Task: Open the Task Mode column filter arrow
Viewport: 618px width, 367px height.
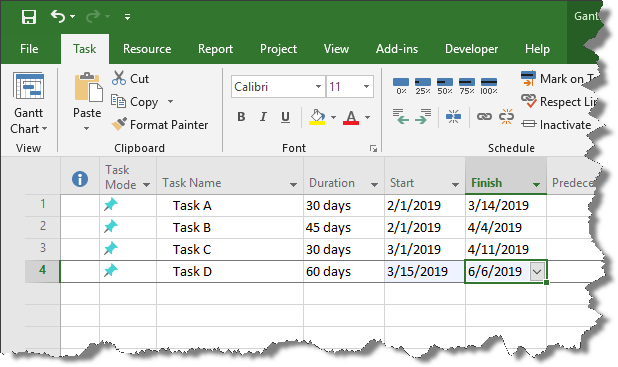Action: pyautogui.click(x=146, y=185)
